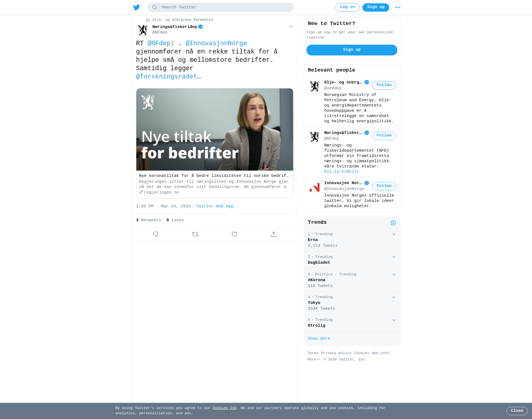Open the Nye tiltak for bedrifter image
This screenshot has height=419, width=532.
point(215,129)
